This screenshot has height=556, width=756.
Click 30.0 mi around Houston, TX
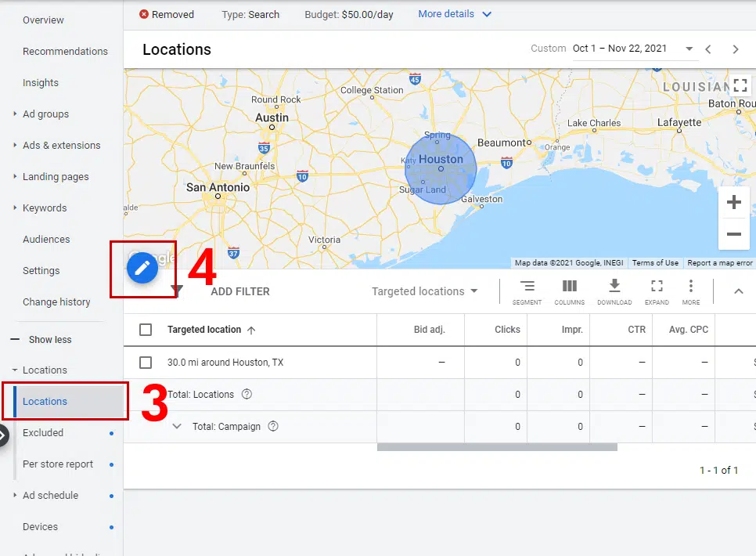pos(225,363)
